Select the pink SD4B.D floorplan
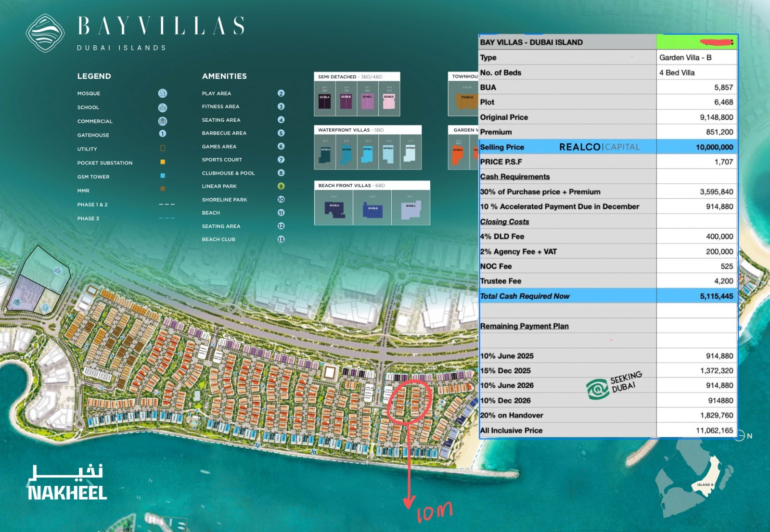This screenshot has width=770, height=532. coord(389,101)
